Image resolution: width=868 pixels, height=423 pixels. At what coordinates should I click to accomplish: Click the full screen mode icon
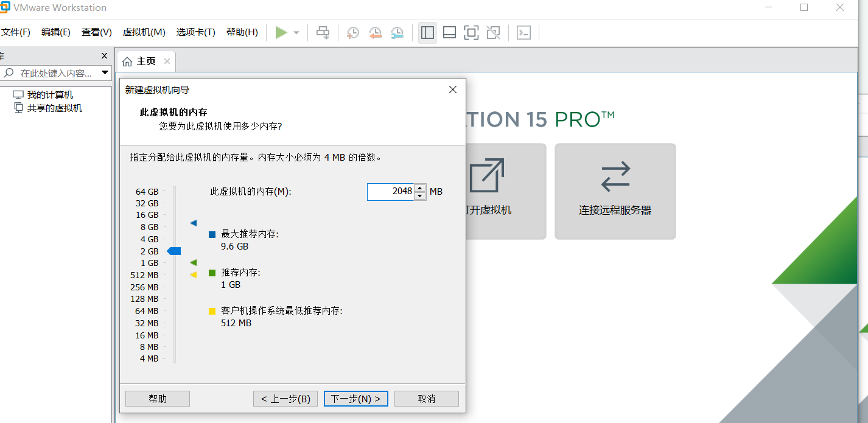click(471, 32)
